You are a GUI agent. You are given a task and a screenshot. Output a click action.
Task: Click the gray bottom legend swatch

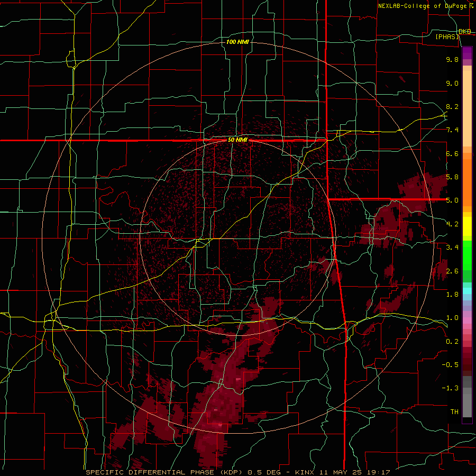[x=467, y=406]
